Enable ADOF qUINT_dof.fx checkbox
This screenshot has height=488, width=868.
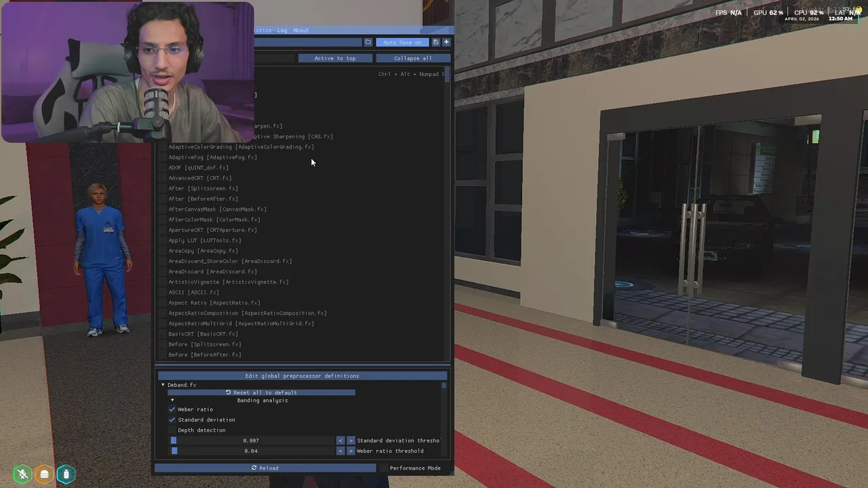click(x=162, y=167)
